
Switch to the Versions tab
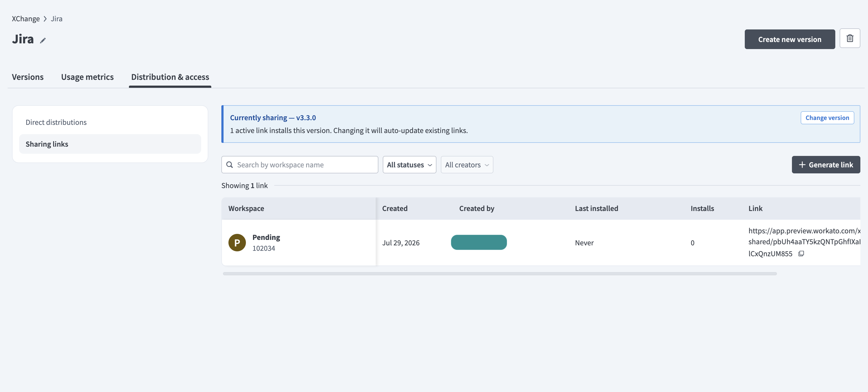28,77
